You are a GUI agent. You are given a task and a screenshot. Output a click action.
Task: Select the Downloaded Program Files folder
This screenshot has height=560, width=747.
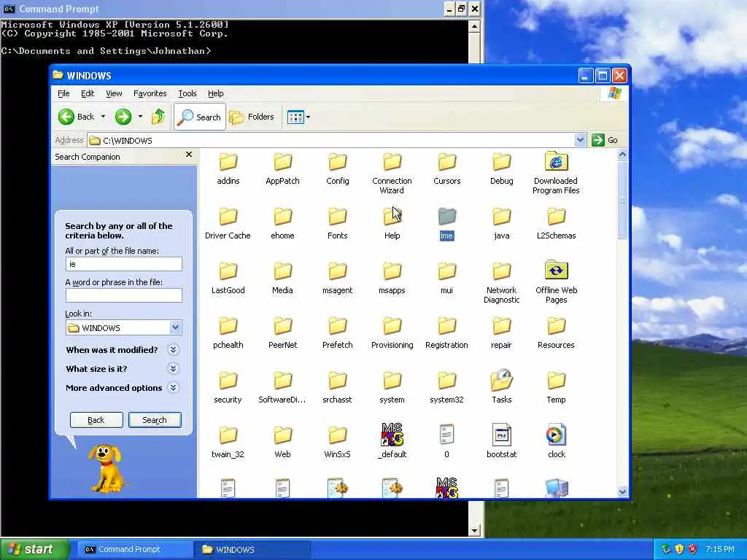click(556, 174)
